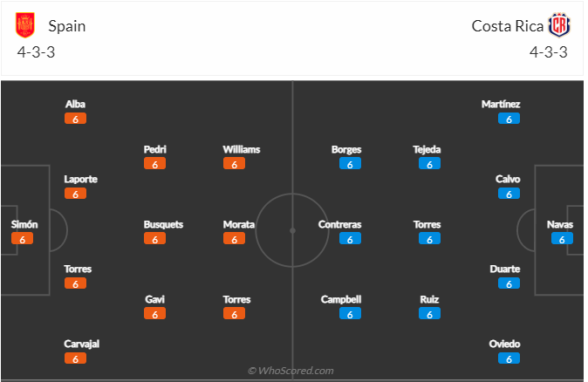Open the WhoScored.com watermark link
Image resolution: width=588 pixels, height=382 pixels.
[x=291, y=371]
